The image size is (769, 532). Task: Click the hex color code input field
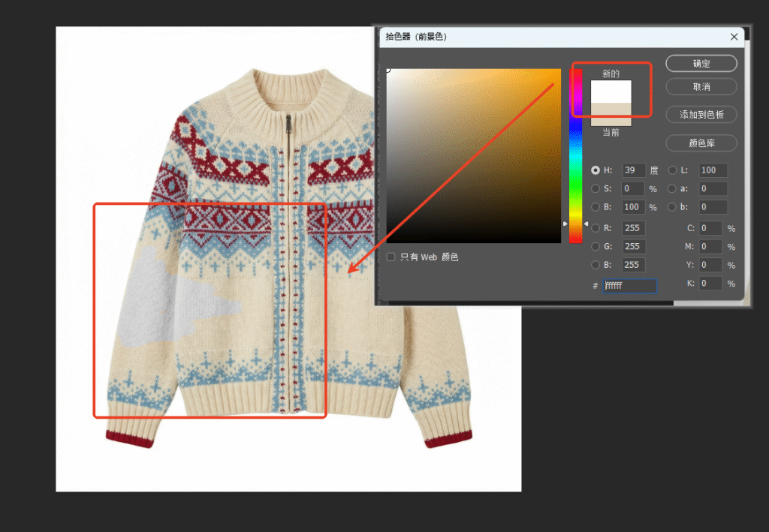(x=629, y=286)
